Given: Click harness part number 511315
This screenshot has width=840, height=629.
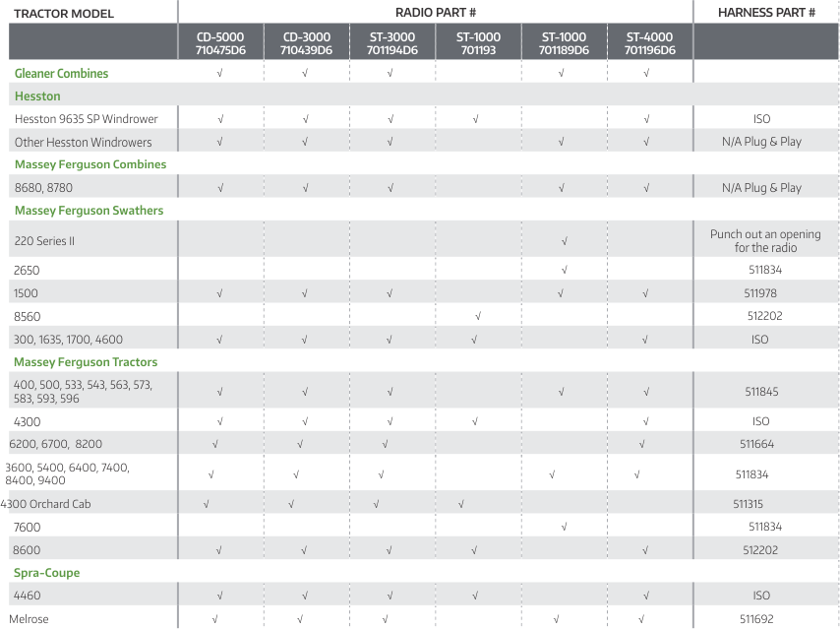Looking at the screenshot, I should pyautogui.click(x=750, y=504).
